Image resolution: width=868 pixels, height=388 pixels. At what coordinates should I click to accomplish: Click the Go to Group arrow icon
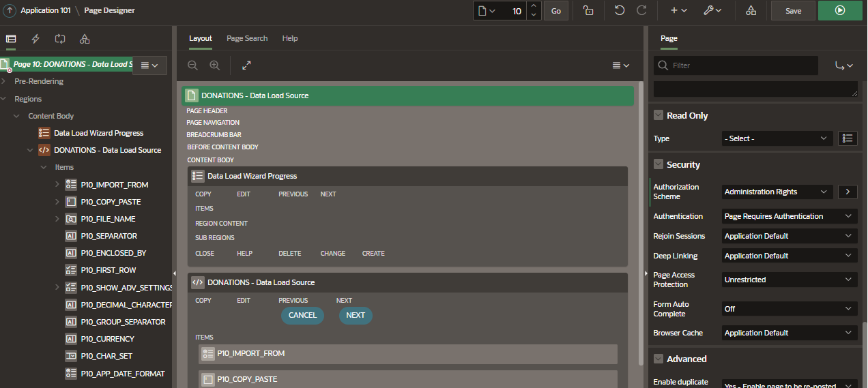tap(844, 65)
